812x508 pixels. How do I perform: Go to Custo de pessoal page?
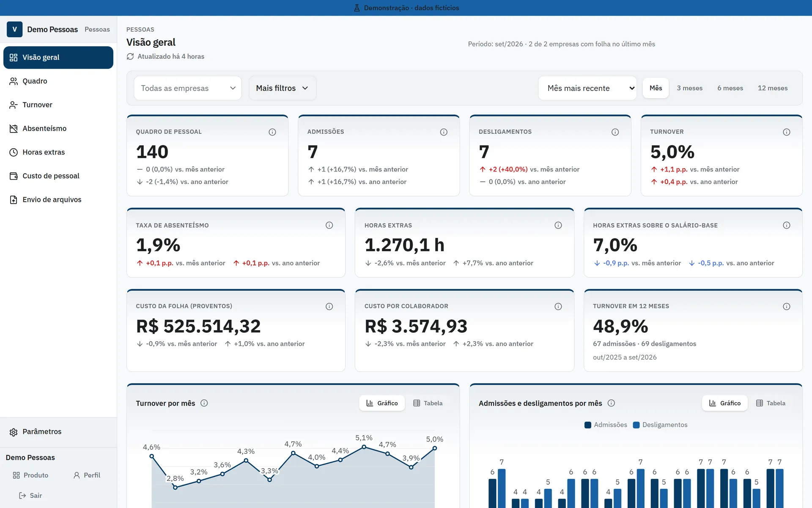click(58, 176)
